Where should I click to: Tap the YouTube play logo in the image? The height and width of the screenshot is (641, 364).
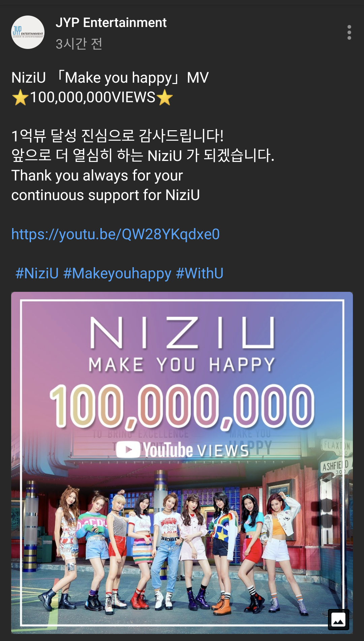(x=128, y=450)
